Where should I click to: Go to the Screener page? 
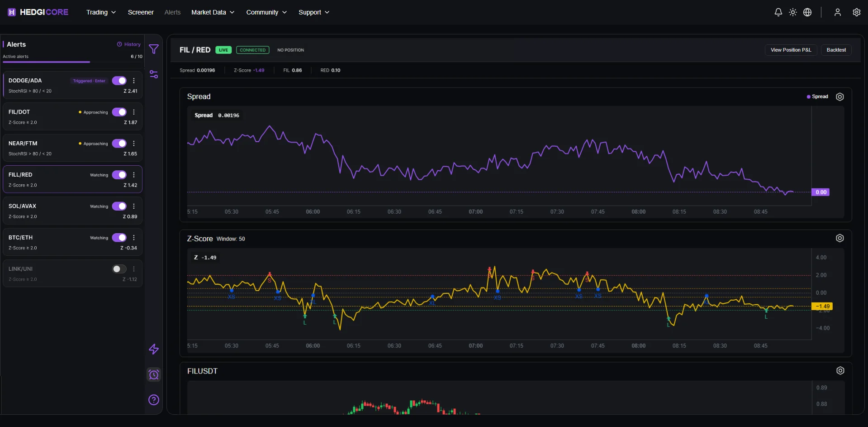click(x=141, y=12)
